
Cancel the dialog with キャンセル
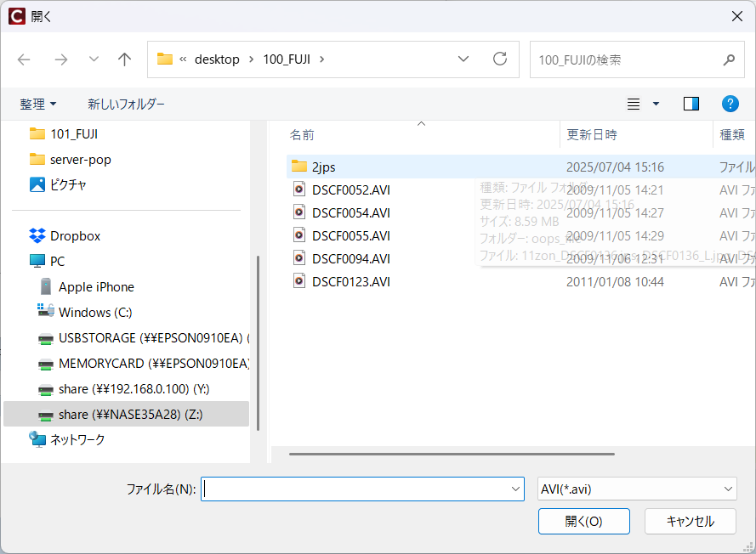pos(691,521)
